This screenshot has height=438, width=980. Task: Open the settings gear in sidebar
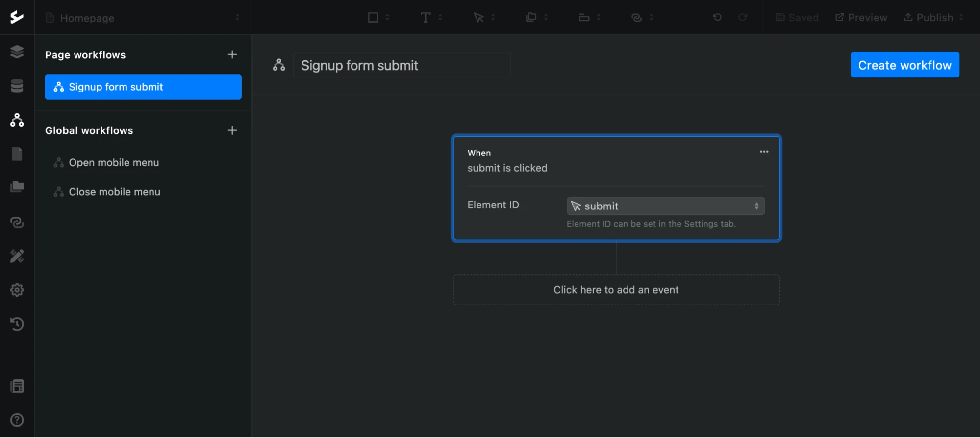coord(17,290)
